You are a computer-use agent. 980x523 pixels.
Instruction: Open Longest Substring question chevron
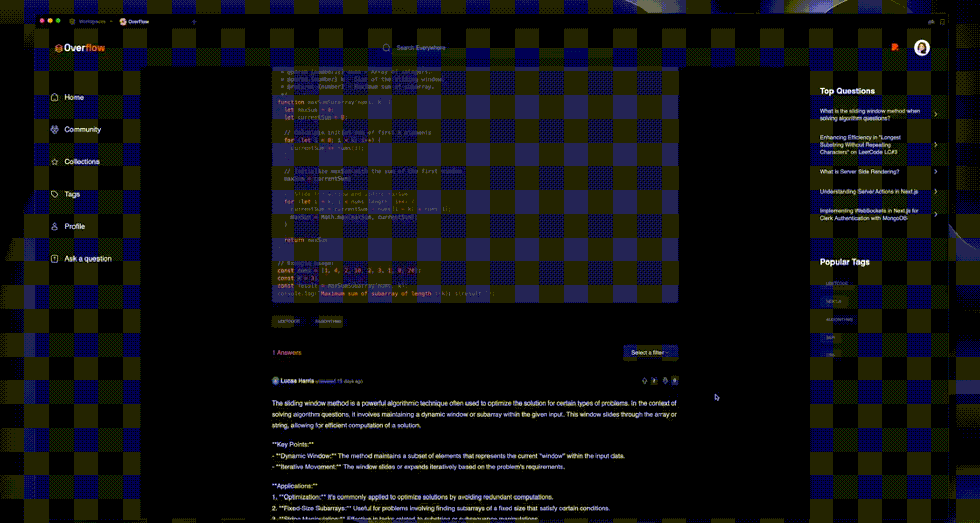[936, 145]
